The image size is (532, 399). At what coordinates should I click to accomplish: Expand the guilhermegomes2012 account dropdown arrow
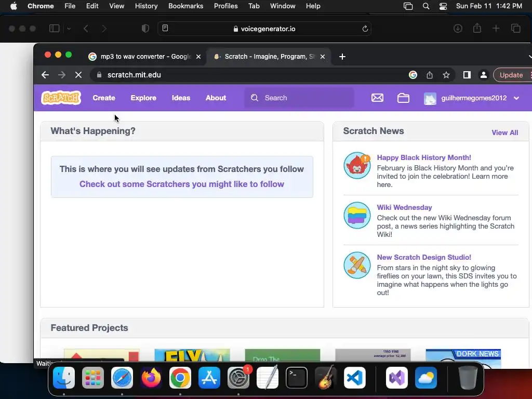(516, 98)
